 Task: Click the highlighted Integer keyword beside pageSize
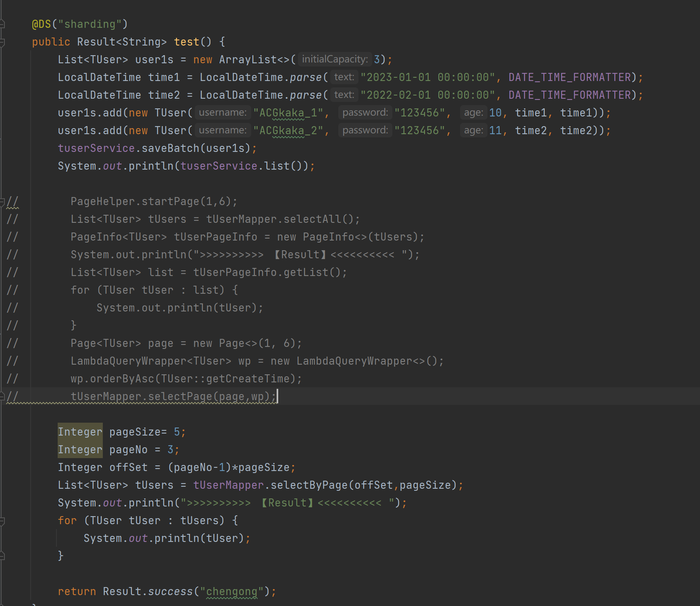(x=80, y=432)
